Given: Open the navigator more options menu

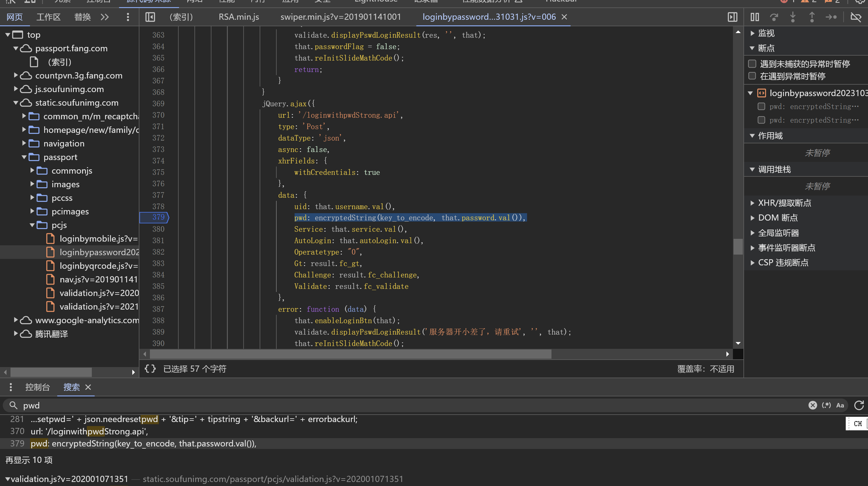Looking at the screenshot, I should coord(128,17).
